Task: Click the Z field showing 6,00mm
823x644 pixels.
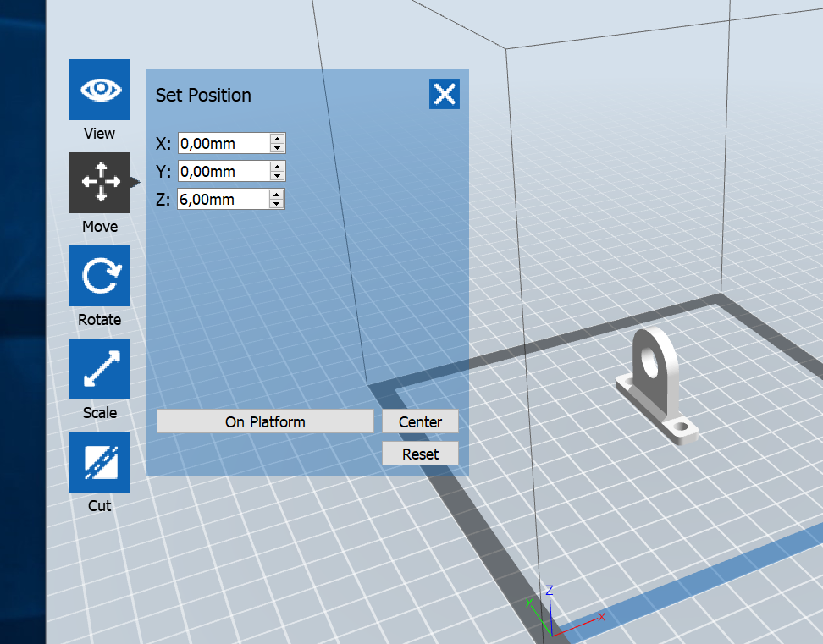Action: (x=224, y=200)
